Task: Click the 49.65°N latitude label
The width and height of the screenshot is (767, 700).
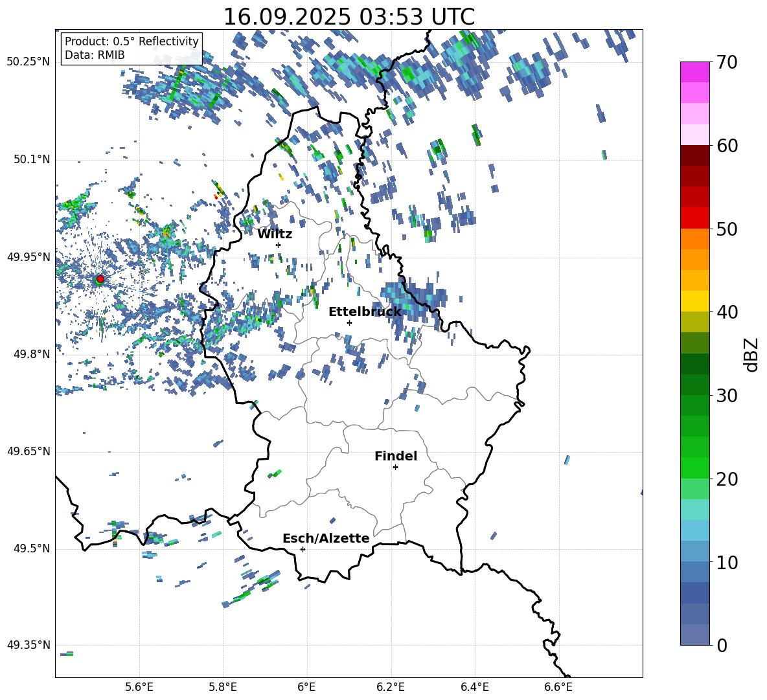Action: pyautogui.click(x=29, y=451)
